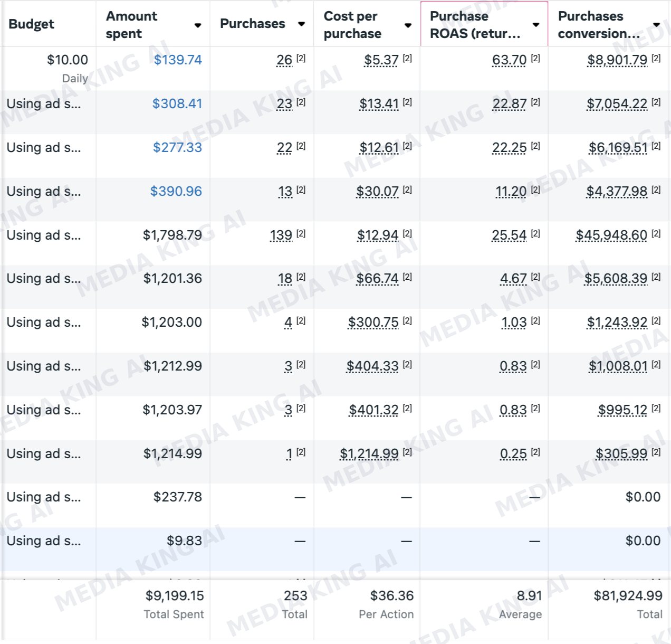The width and height of the screenshot is (671, 644).
Task: Open the $277.33 amount spent link
Action: pos(177,147)
